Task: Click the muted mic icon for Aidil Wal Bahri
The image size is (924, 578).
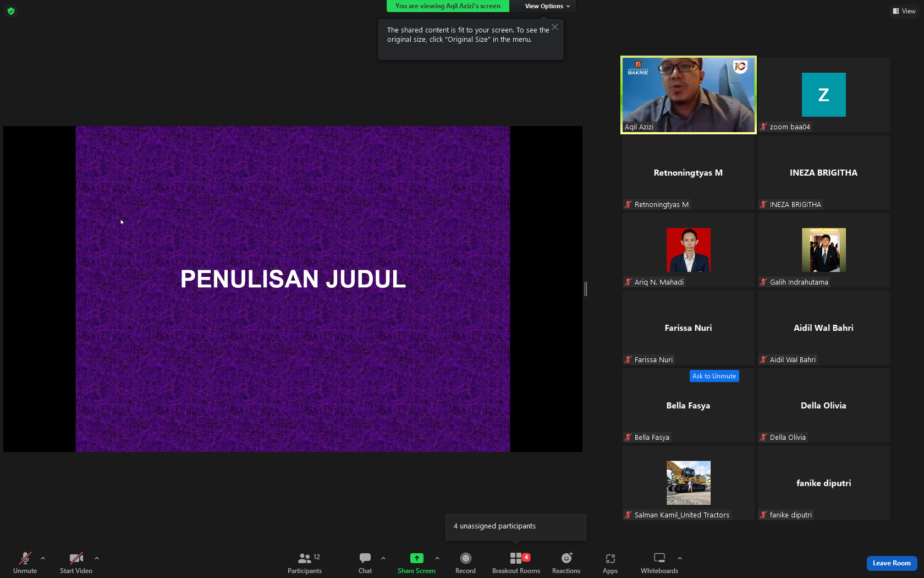Action: 763,359
